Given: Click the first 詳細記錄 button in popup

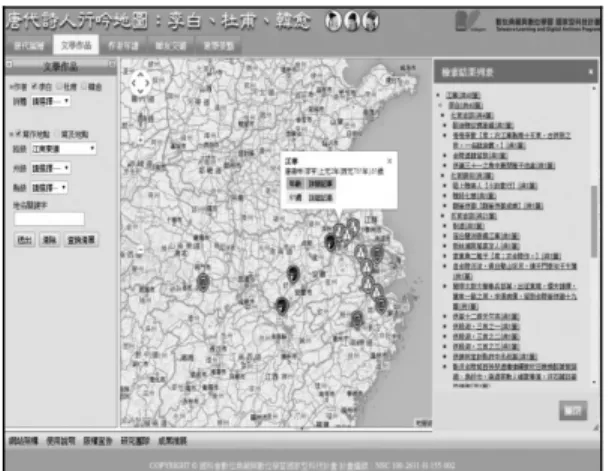Looking at the screenshot, I should (320, 184).
